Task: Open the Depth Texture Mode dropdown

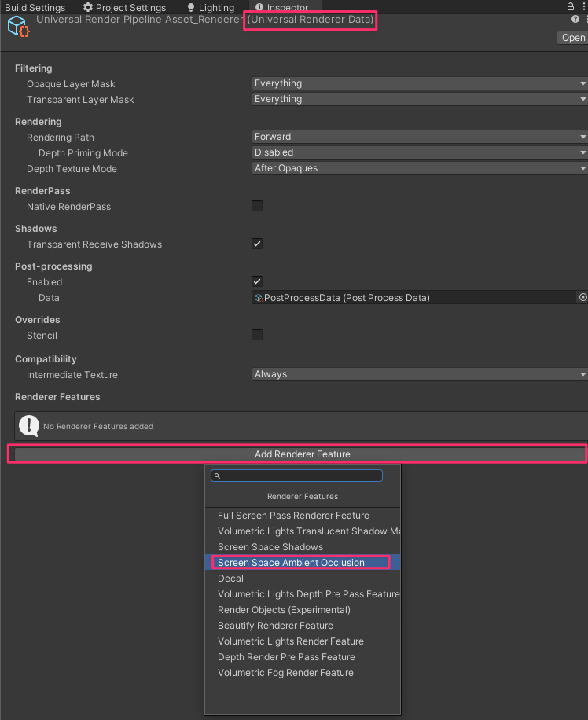Action: 417,167
